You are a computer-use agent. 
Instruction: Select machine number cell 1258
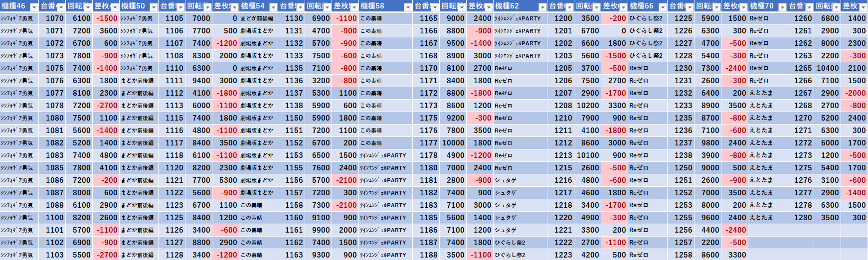click(681, 255)
